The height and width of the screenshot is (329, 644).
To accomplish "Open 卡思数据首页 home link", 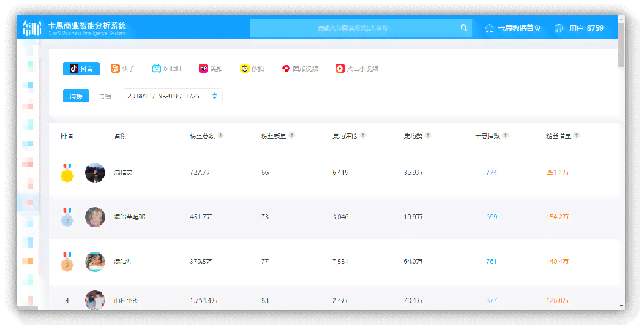I will click(513, 28).
